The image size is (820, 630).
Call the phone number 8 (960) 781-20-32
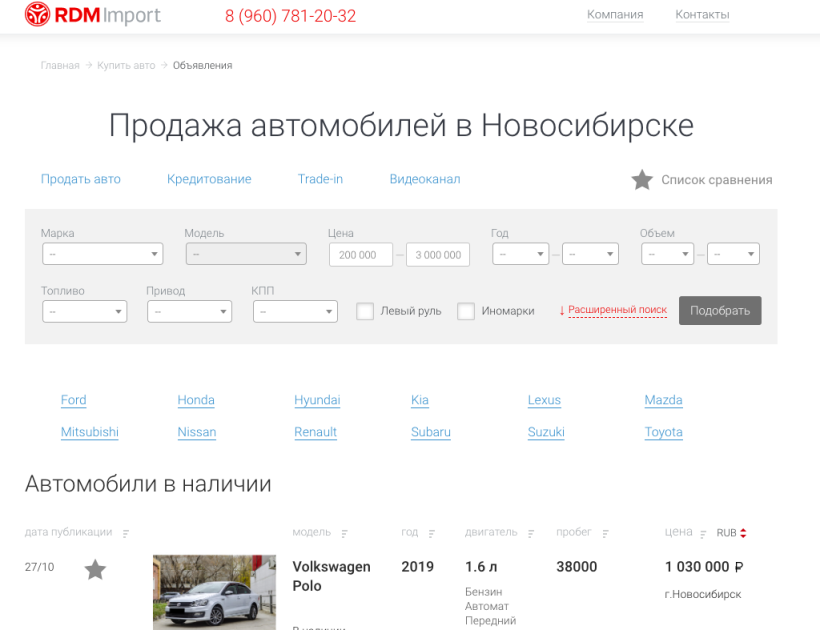290,16
